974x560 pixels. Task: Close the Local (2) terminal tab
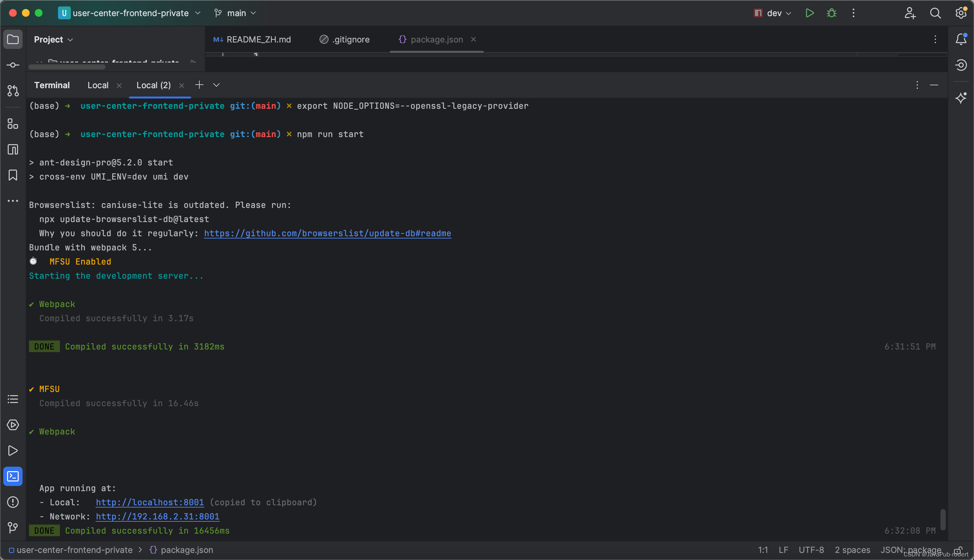coord(182,86)
